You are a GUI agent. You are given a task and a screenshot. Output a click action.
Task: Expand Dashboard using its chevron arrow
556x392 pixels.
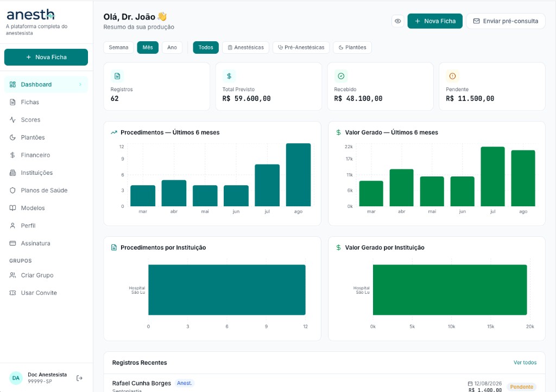(x=80, y=84)
